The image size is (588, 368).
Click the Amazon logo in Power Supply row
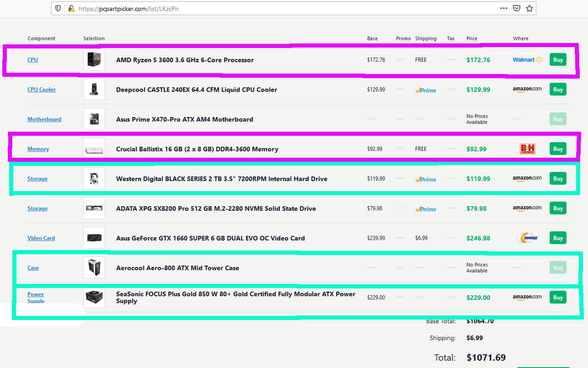[x=527, y=297]
